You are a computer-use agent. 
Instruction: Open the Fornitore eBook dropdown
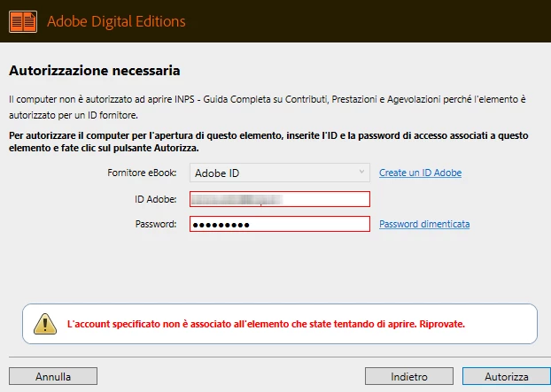point(280,173)
